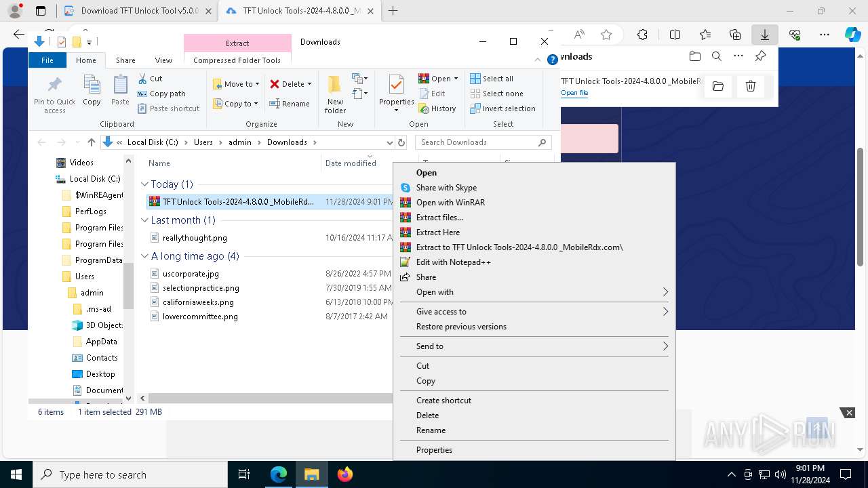This screenshot has height=488, width=868.
Task: Click the Properties checkmark icon in ribbon
Action: [397, 85]
